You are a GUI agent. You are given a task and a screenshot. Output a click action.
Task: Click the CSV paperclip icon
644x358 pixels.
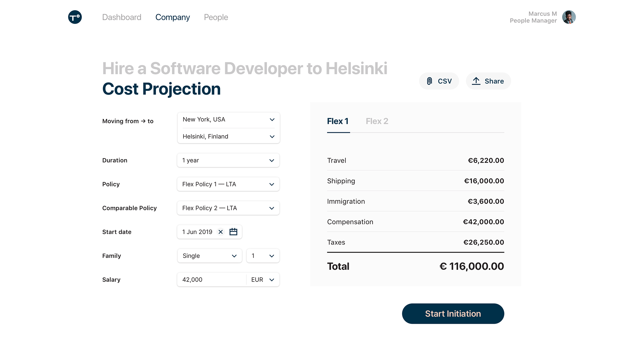(x=429, y=81)
